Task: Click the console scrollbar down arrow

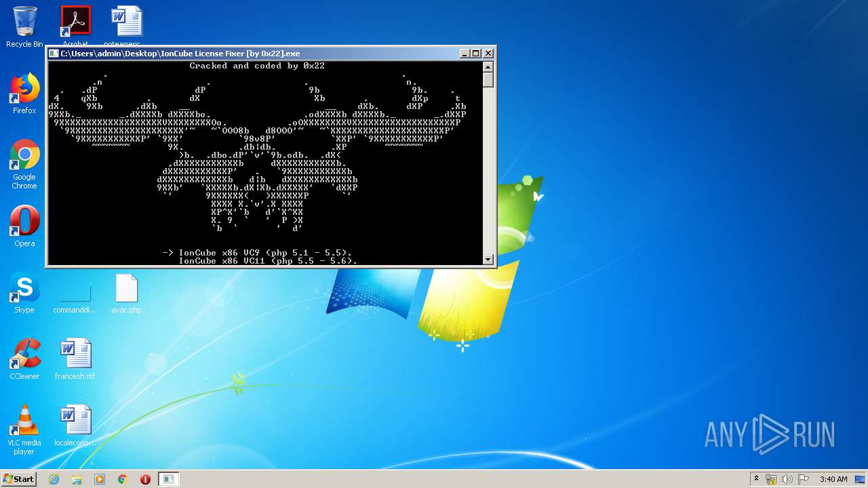Action: coord(488,260)
